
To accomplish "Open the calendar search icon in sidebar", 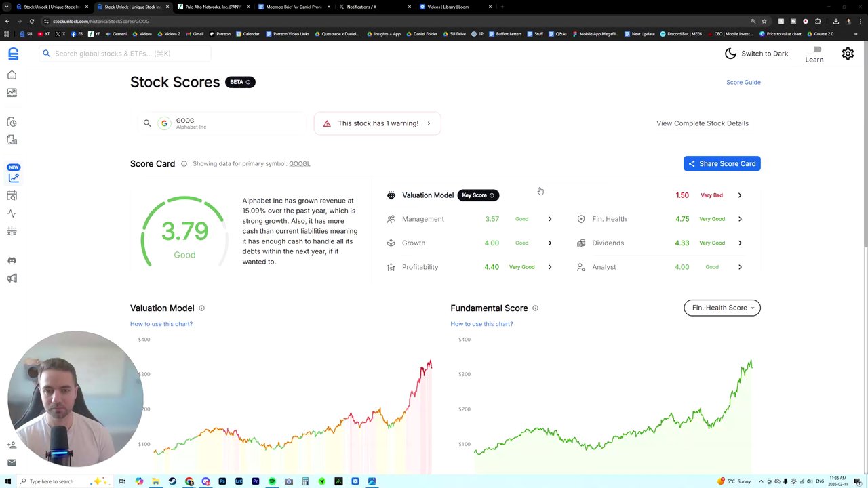I will tap(12, 196).
